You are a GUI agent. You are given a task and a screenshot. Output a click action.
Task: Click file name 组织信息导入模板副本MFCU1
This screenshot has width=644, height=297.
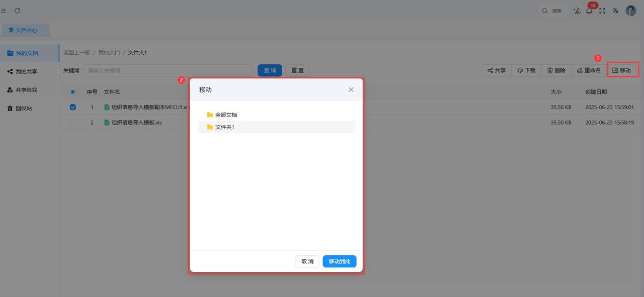[150, 107]
